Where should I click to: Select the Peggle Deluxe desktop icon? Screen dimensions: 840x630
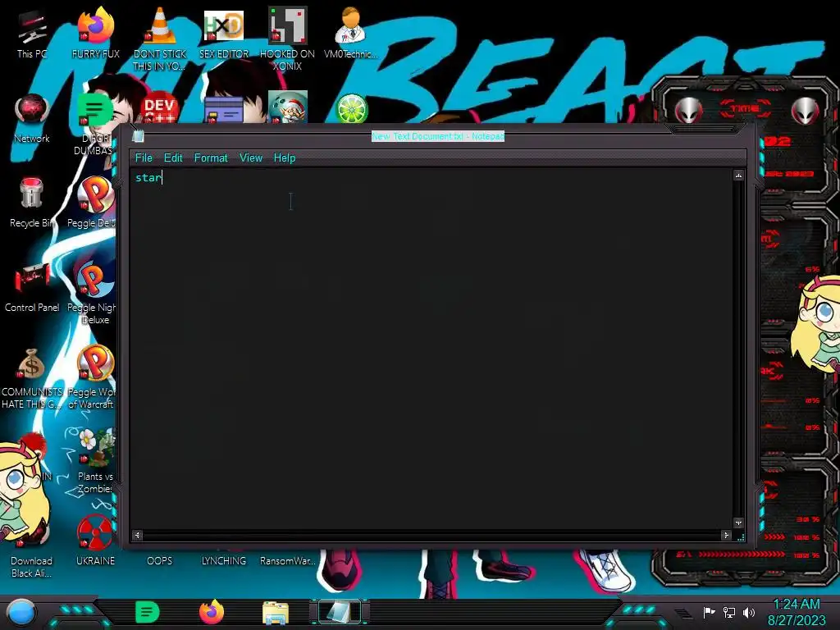95,203
